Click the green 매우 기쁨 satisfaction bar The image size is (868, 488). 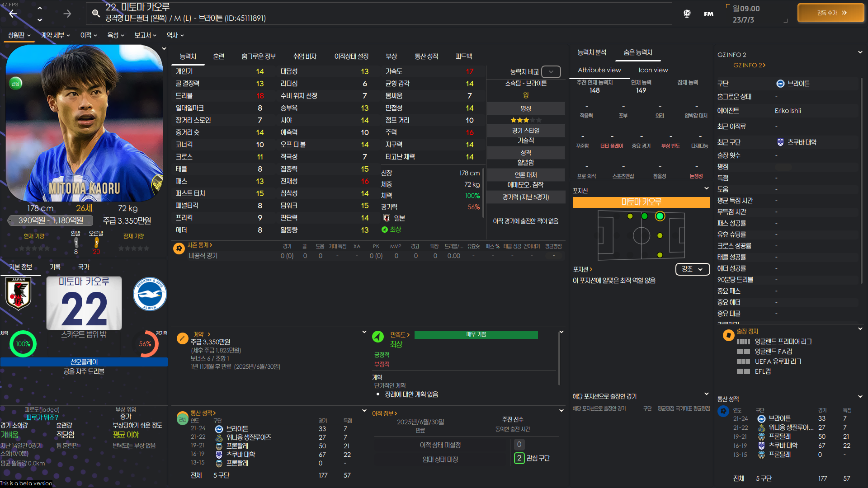click(x=476, y=334)
